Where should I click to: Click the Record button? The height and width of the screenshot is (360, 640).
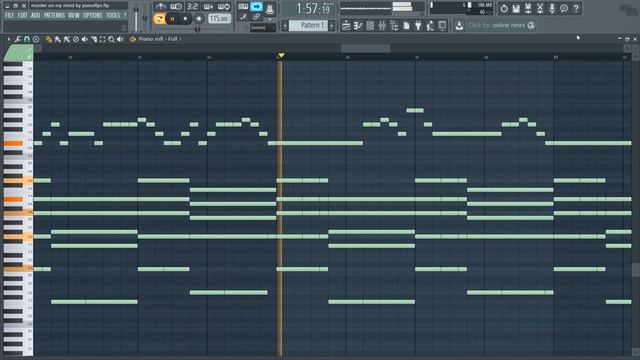point(199,19)
